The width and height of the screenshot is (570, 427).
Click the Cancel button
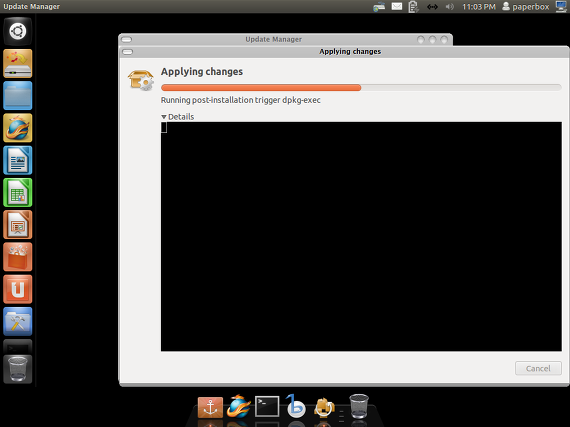point(538,368)
